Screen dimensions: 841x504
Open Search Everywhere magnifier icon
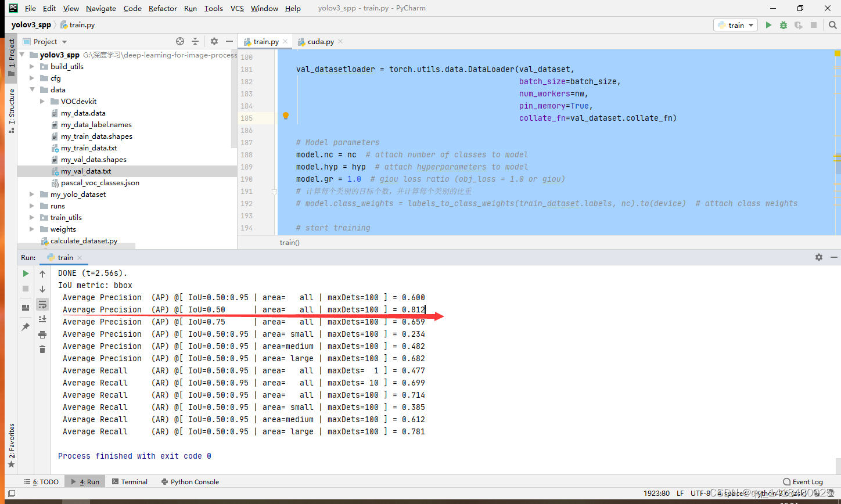click(x=832, y=25)
